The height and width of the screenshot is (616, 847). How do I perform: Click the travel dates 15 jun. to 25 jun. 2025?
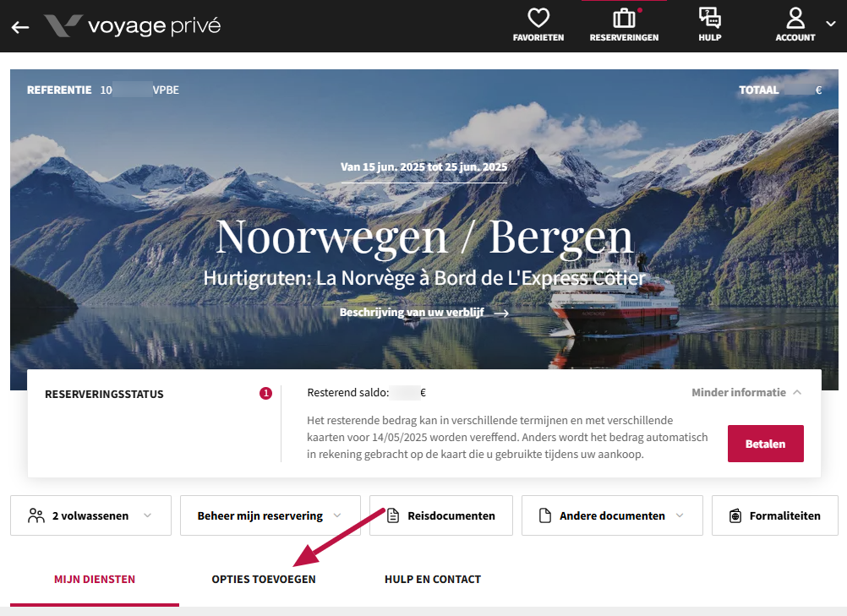click(x=424, y=166)
